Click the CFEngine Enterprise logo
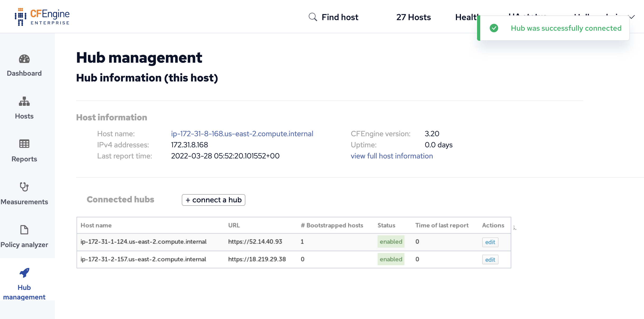 [42, 17]
